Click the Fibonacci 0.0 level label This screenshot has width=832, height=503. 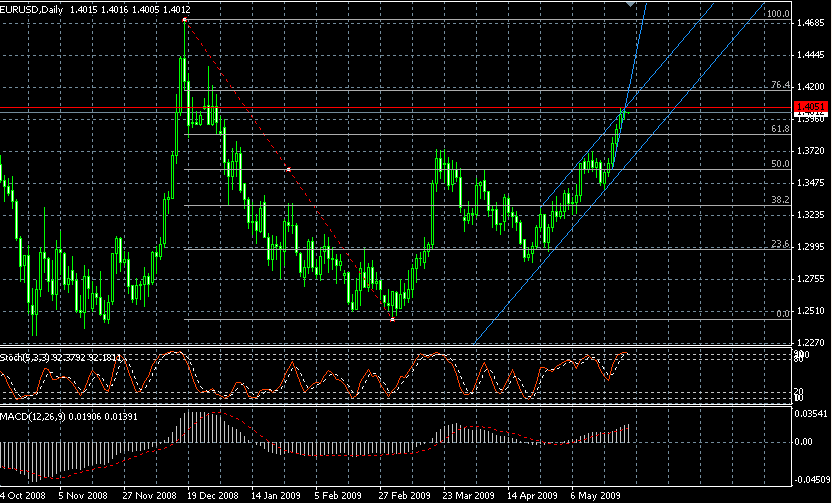[783, 314]
